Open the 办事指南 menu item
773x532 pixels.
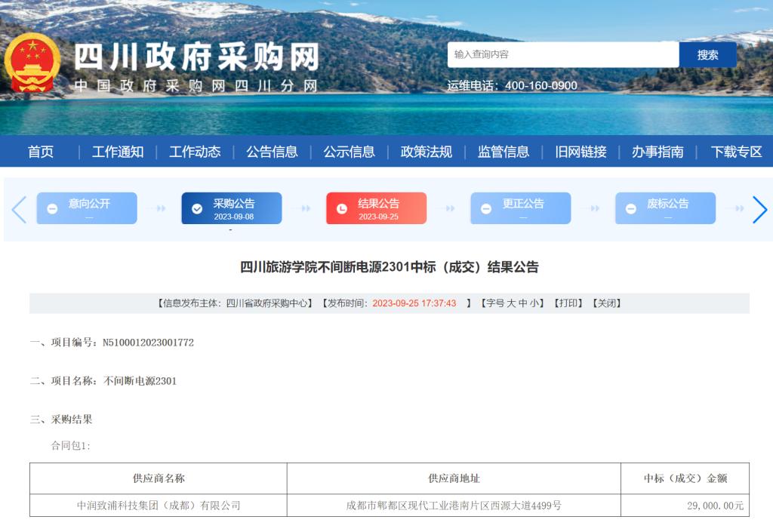tap(658, 152)
